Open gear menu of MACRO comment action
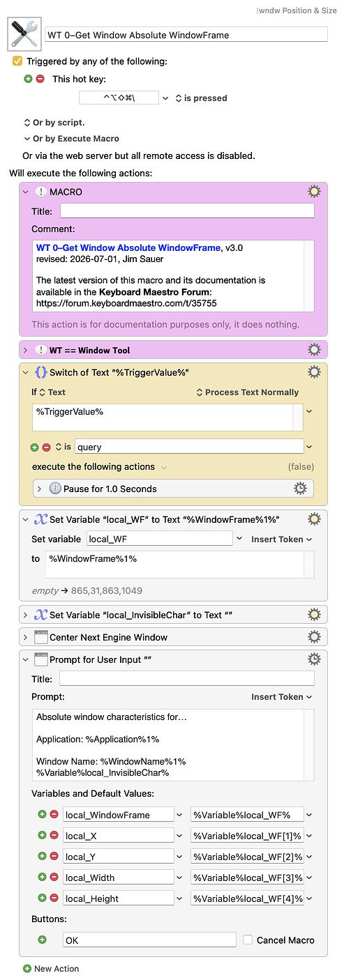This screenshot has height=980, width=344. tap(314, 191)
